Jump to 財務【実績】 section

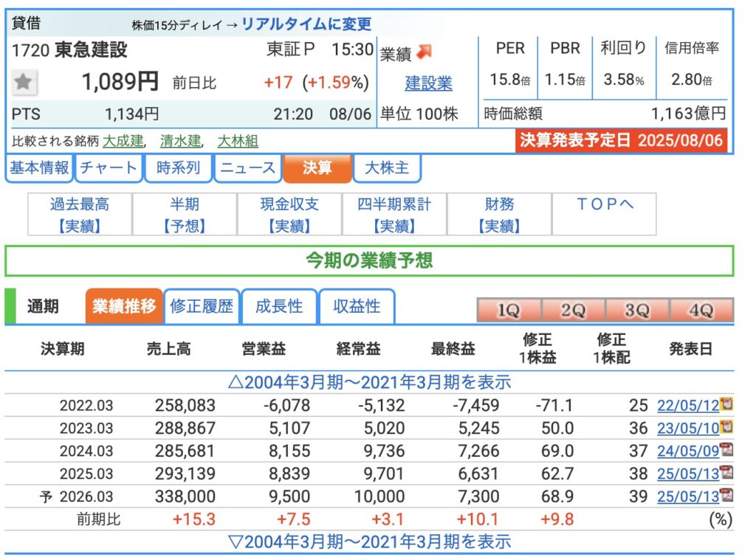(500, 215)
